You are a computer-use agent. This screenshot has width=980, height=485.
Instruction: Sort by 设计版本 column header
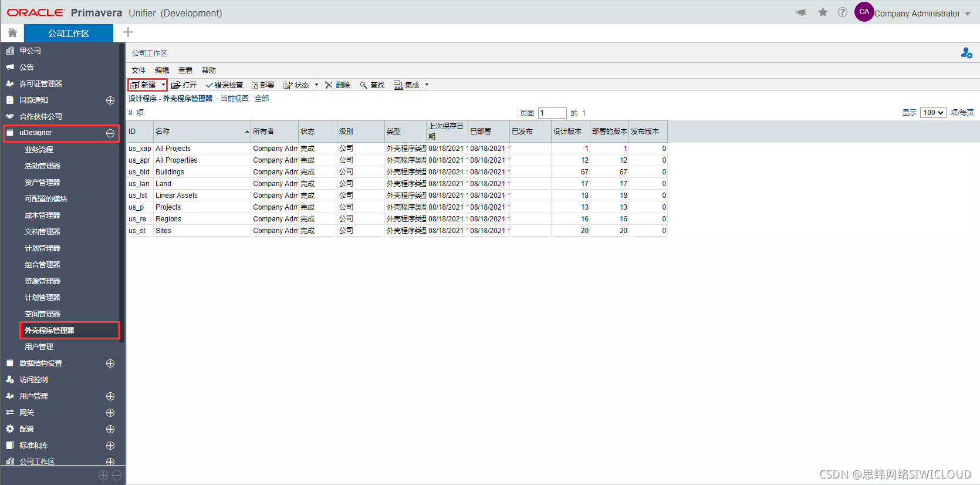[x=570, y=132]
